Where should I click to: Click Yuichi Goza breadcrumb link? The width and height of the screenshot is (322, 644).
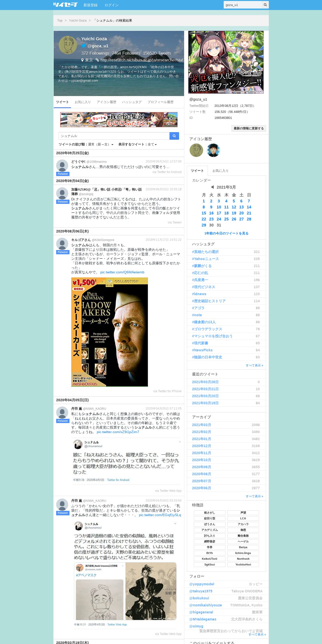tap(78, 21)
